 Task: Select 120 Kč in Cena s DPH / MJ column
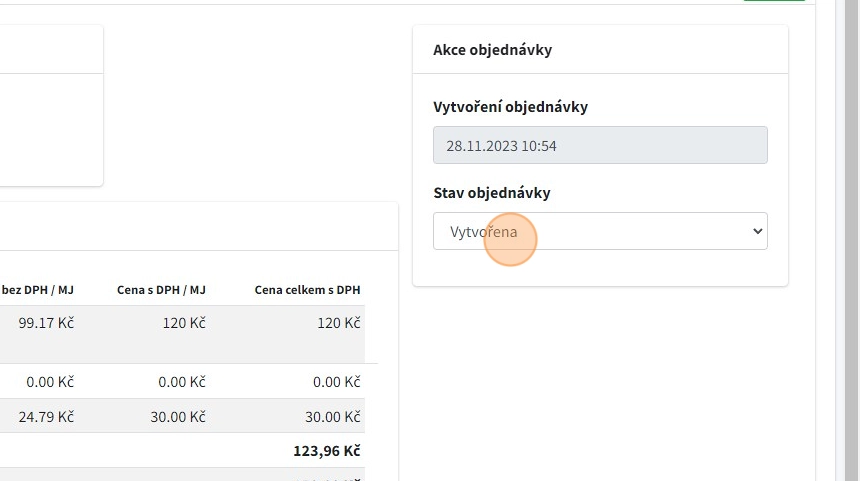(184, 323)
